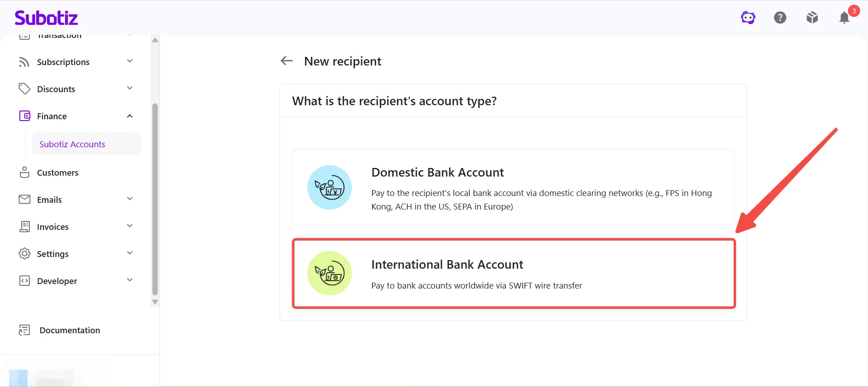868x387 pixels.
Task: Expand the Subscriptions menu chevron
Action: [130, 61]
